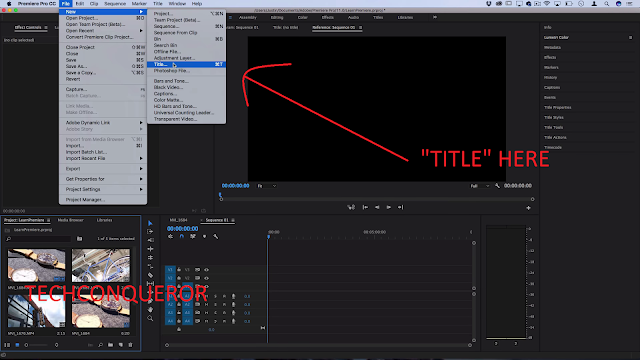Viewport: 640px width, 360px height.
Task: Open Reference Sequence 01 panel menu
Action: click(x=360, y=27)
